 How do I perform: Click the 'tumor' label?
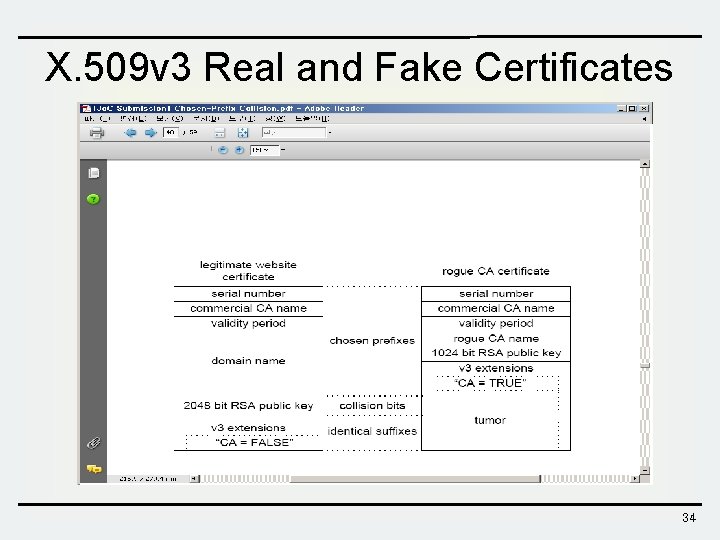490,420
